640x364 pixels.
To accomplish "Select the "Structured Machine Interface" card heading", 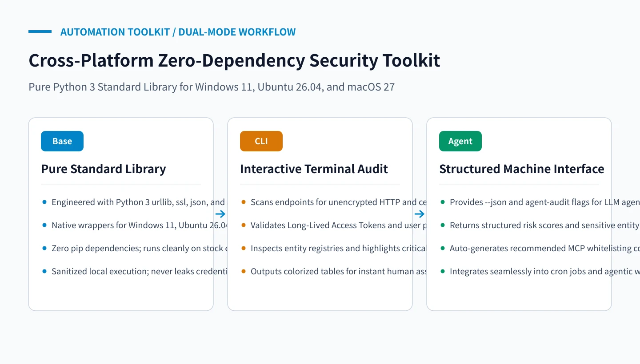I will pos(522,169).
